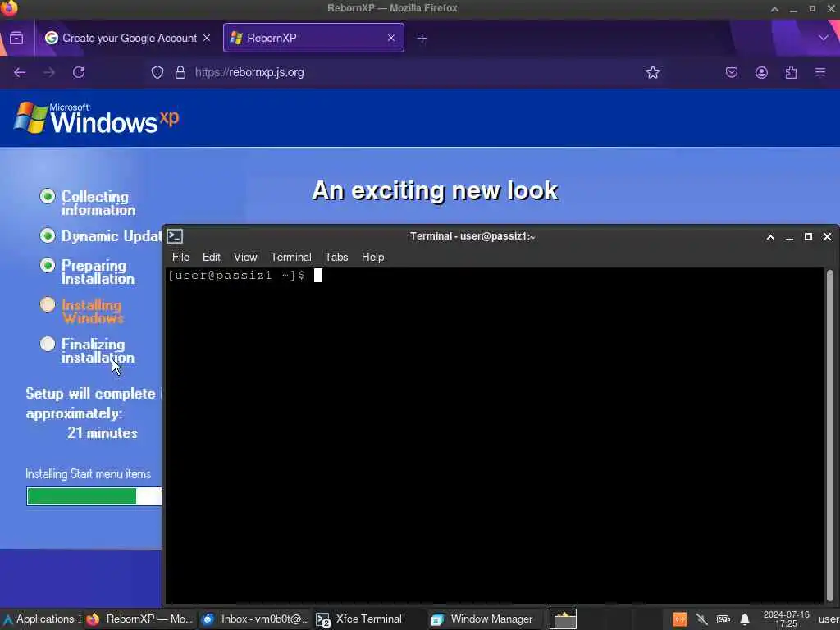Viewport: 840px width, 630px height.
Task: Open a new tab with the plus button
Action: (422, 38)
